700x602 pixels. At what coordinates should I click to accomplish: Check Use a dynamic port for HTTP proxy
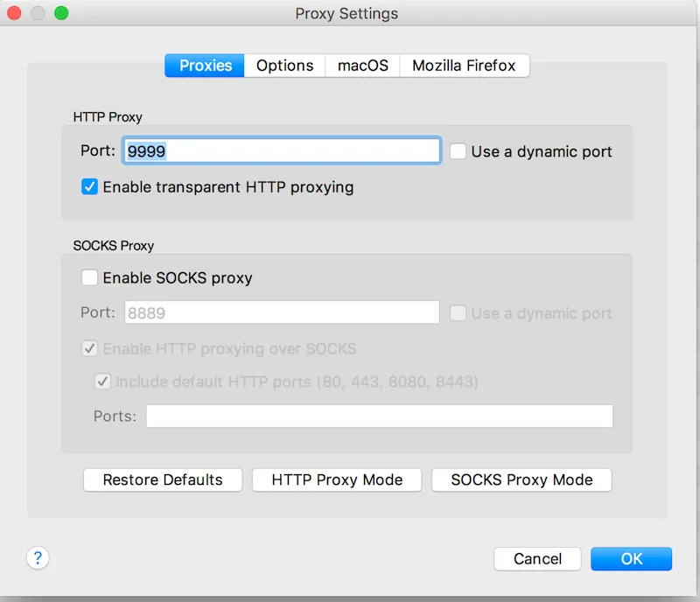click(x=458, y=151)
